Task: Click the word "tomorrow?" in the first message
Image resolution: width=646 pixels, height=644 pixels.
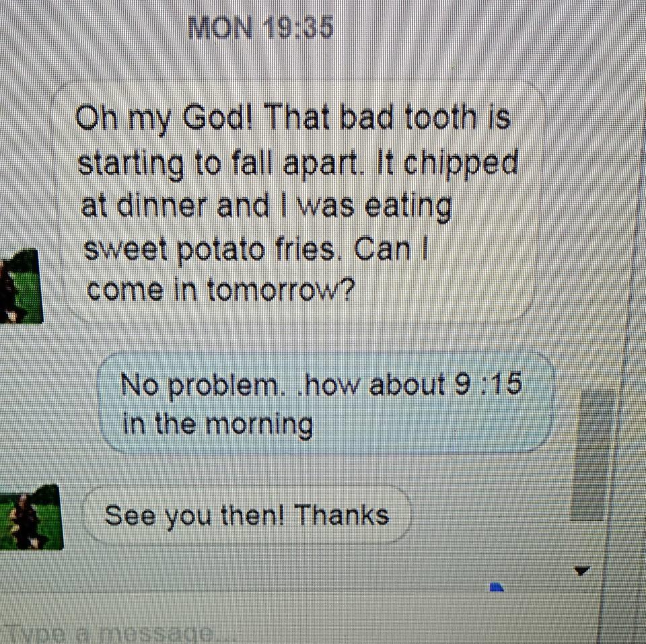Action: coord(280,290)
